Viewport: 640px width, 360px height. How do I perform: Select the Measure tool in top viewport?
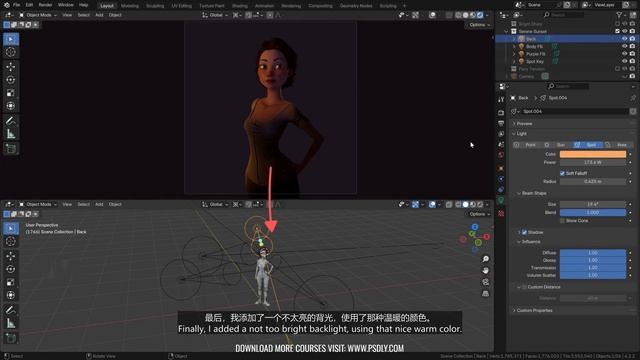[x=11, y=134]
